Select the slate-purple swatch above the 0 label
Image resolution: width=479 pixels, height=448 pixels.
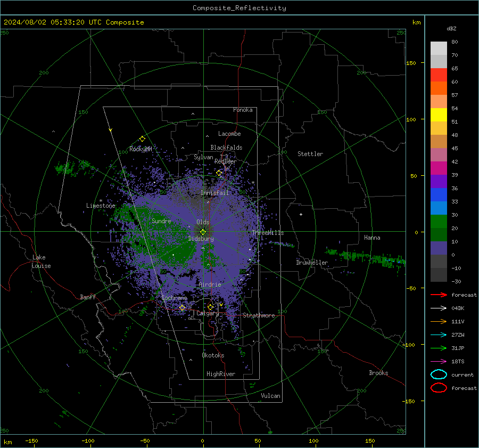click(x=439, y=248)
